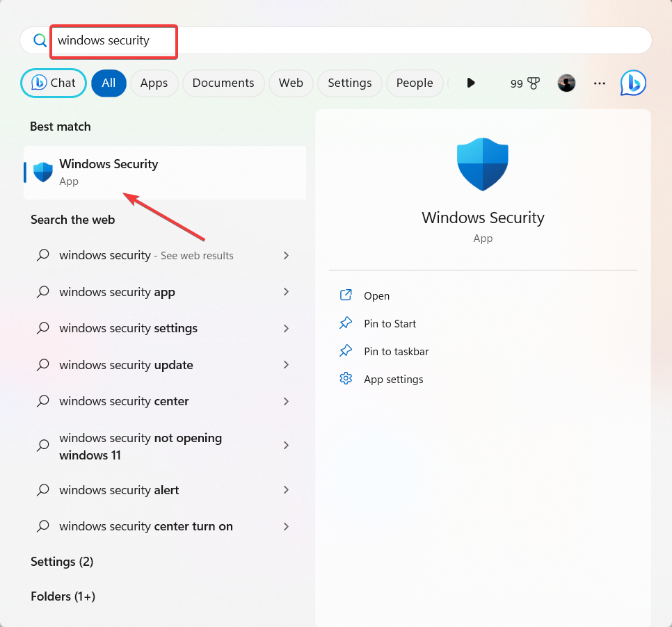Click Open in the preview pane
Viewport: 672px width, 627px height.
coord(377,296)
